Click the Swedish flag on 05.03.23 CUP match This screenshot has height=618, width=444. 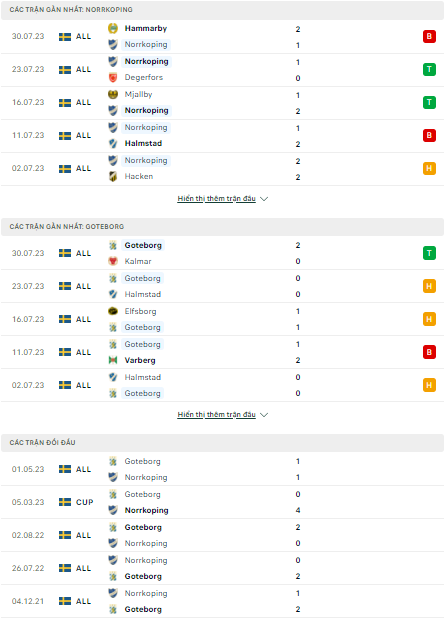point(65,502)
